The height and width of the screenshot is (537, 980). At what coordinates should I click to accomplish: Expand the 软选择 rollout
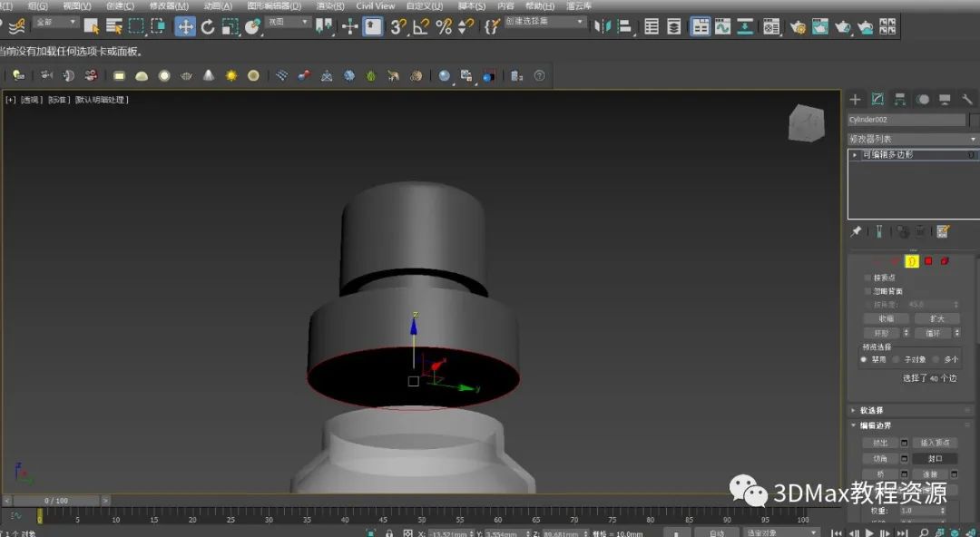871,410
